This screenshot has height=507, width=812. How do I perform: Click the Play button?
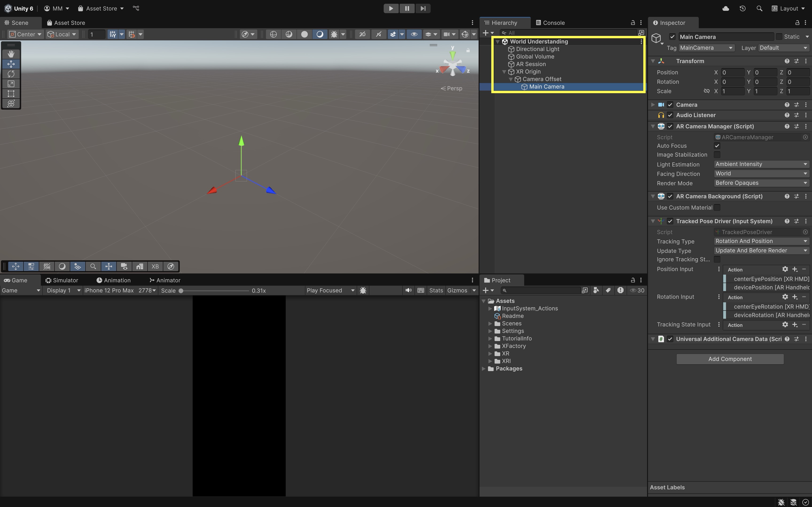390,8
